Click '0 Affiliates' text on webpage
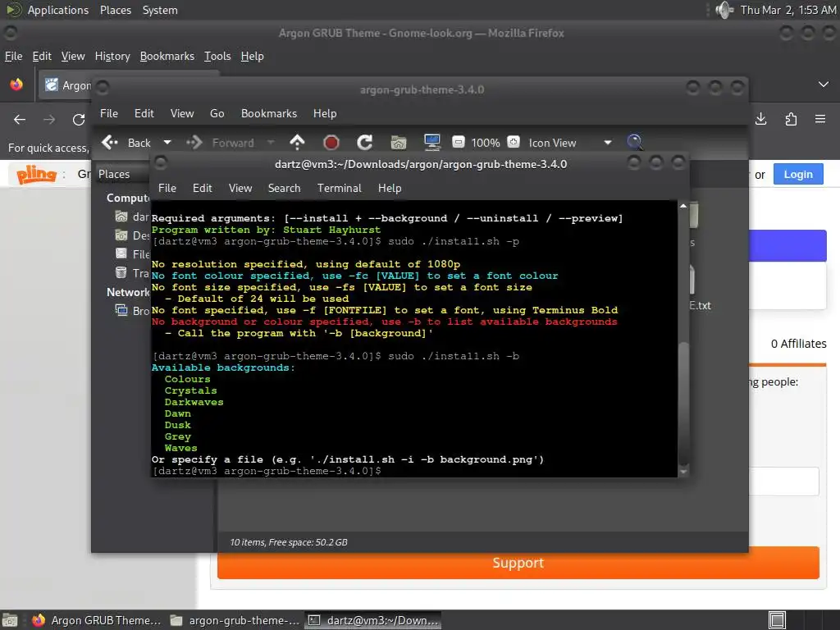 point(798,344)
